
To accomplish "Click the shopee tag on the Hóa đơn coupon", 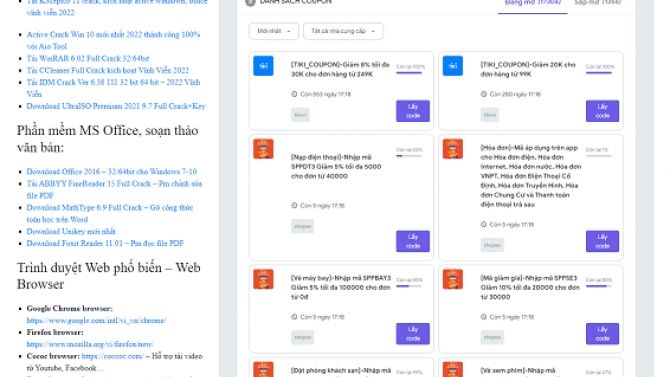I will pyautogui.click(x=492, y=245).
